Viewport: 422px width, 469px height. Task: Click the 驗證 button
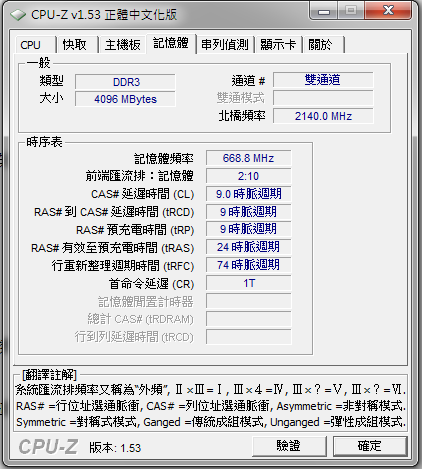click(289, 446)
